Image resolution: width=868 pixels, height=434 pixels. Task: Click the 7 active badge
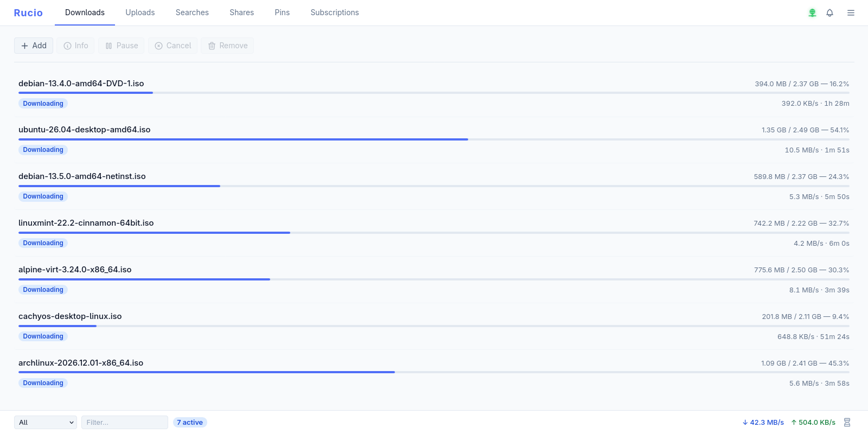190,422
